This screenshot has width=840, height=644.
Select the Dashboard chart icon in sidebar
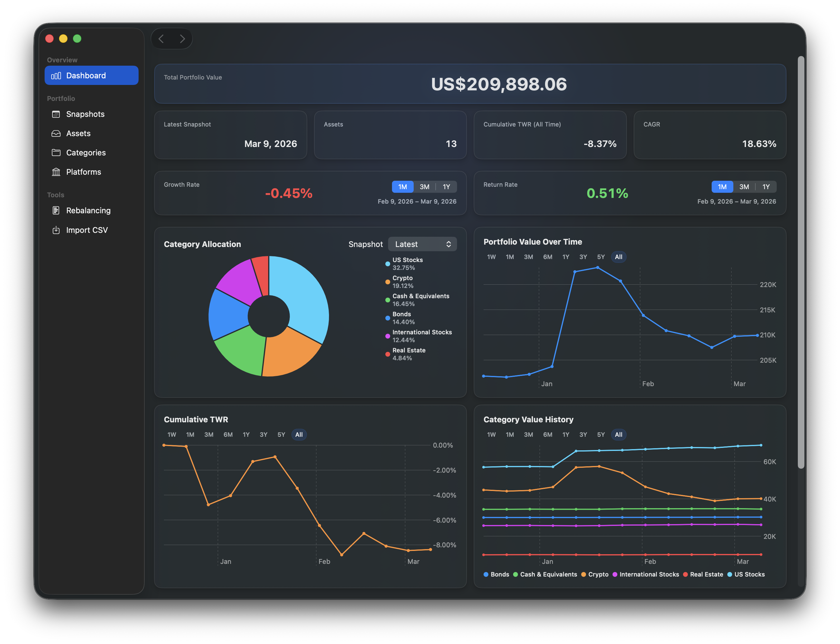(56, 76)
